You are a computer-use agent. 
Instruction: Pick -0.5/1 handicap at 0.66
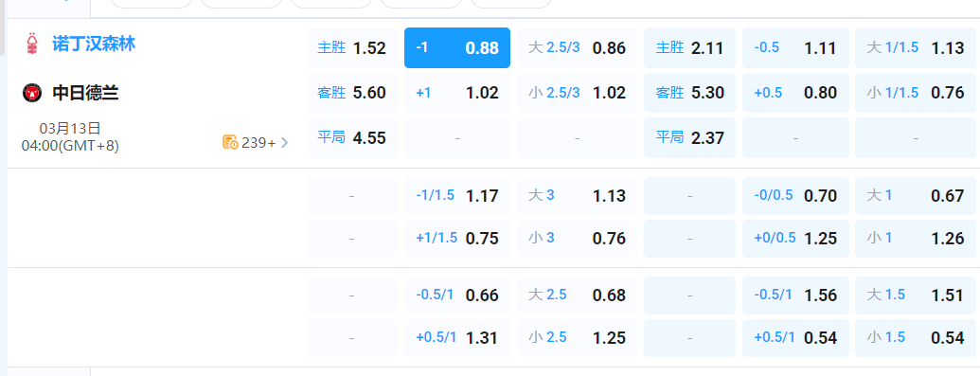click(x=457, y=295)
